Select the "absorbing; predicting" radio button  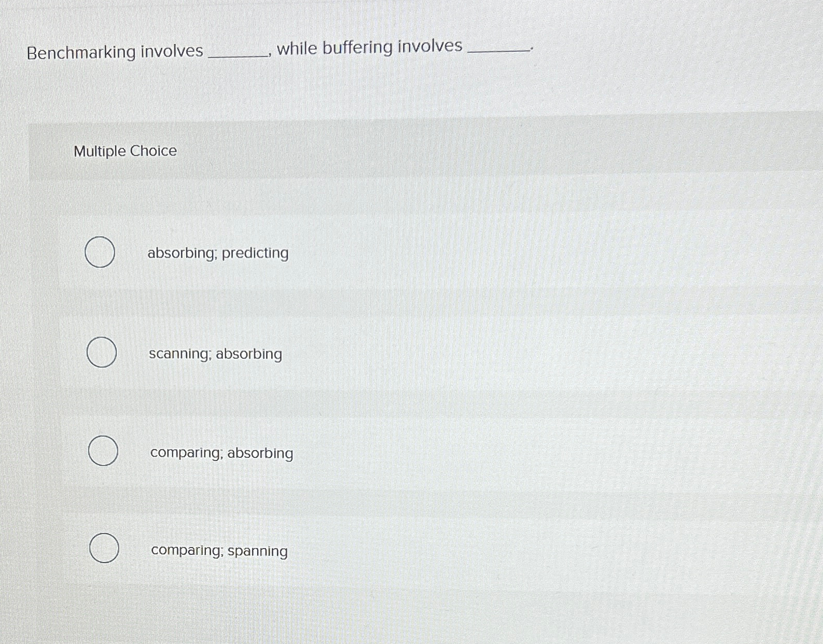(100, 253)
